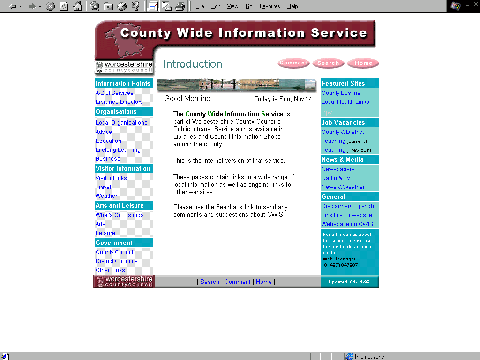Open the Forward button history dropdown arrow

[x=39, y=7]
